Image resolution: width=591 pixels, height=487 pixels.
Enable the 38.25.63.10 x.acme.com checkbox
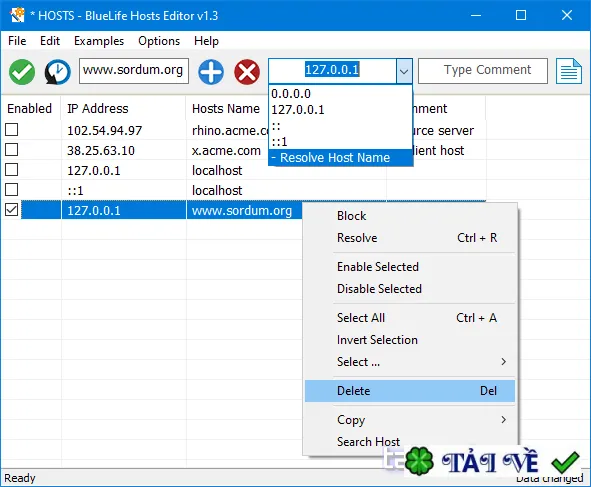[12, 150]
